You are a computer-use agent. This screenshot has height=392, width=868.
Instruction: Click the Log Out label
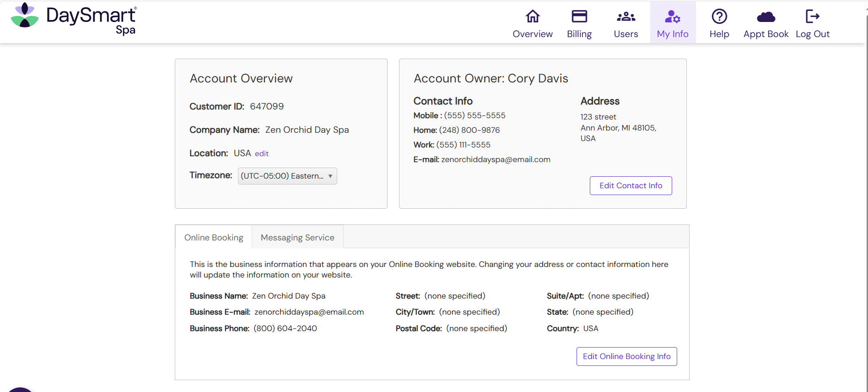[x=813, y=34]
